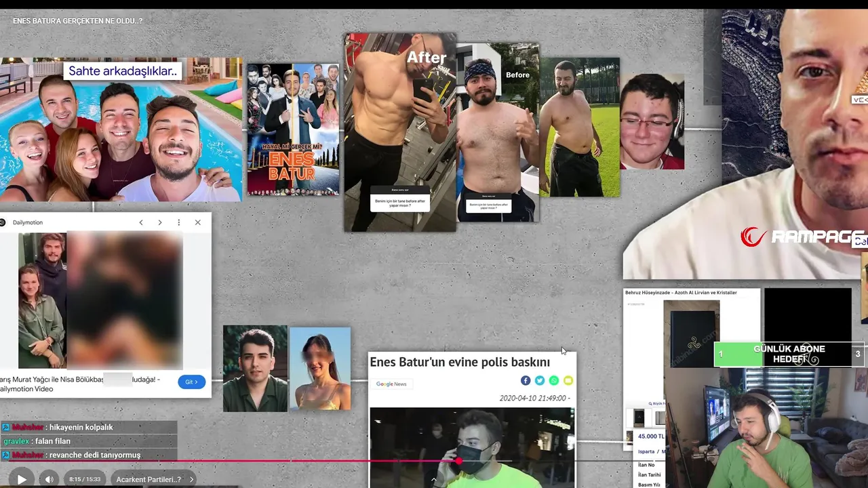Click the listing title 'Behruz Hüseyinzade - Azoth Al Lirvian ve Kristaller'
Image resolution: width=868 pixels, height=488 pixels.
(x=681, y=293)
